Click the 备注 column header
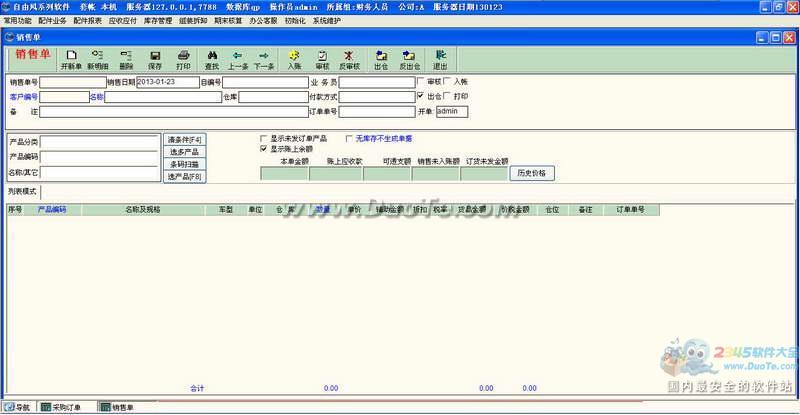Viewport: 800px width, 415px height. click(586, 210)
